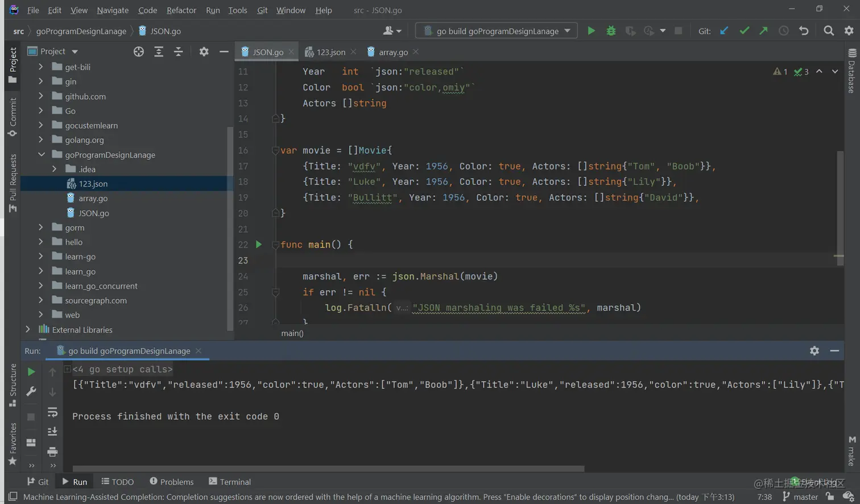Run the program with the green Run button

(591, 31)
